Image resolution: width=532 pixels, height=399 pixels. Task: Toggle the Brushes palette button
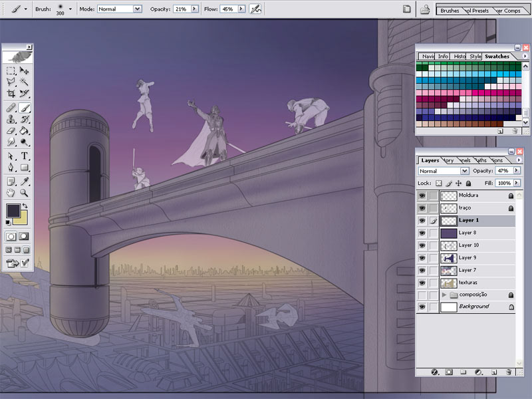[x=406, y=9]
